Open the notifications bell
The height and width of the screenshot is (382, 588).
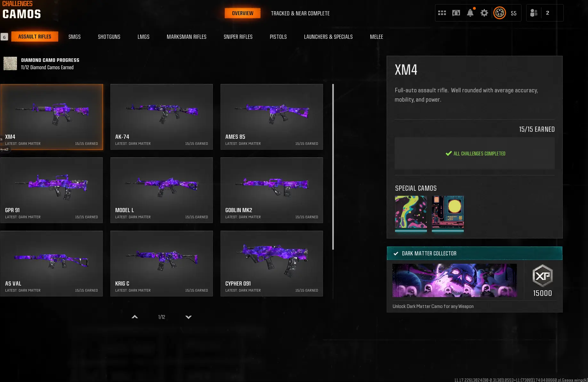470,13
